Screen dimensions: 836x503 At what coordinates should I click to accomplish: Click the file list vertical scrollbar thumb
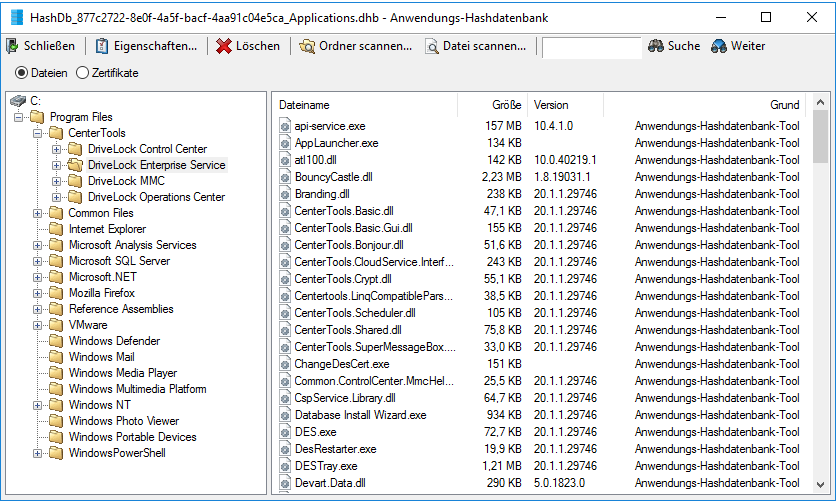[x=820, y=136]
